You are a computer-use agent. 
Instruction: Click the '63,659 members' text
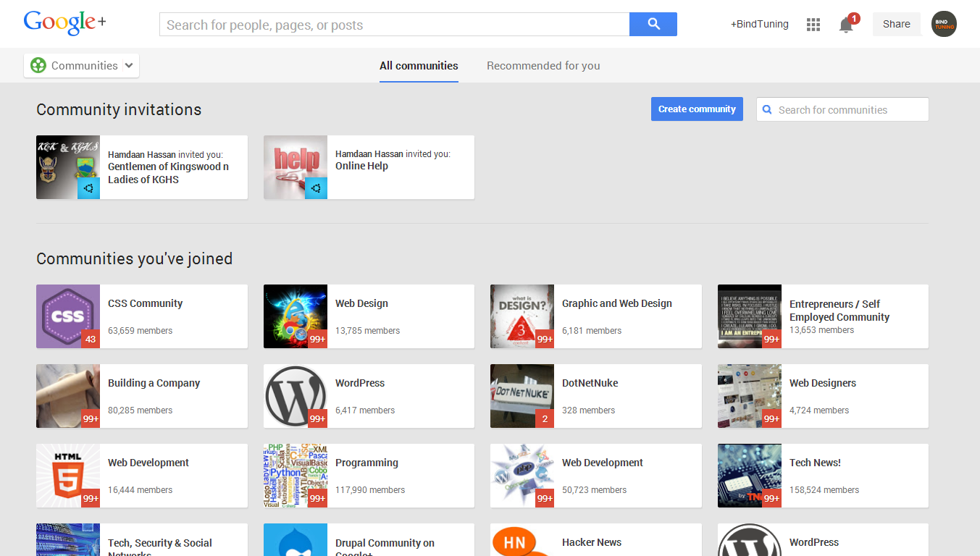141,331
